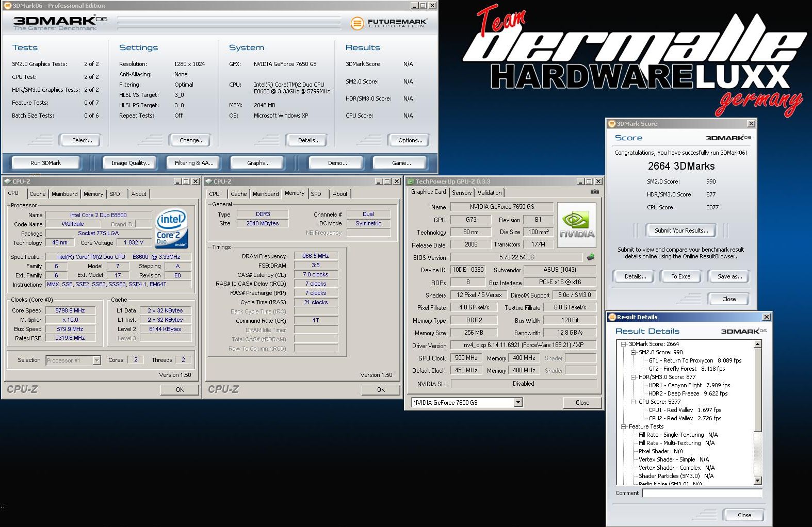Select HDR2 - Deep Freeze row
This screenshot has height=527, width=812.
click(x=688, y=393)
